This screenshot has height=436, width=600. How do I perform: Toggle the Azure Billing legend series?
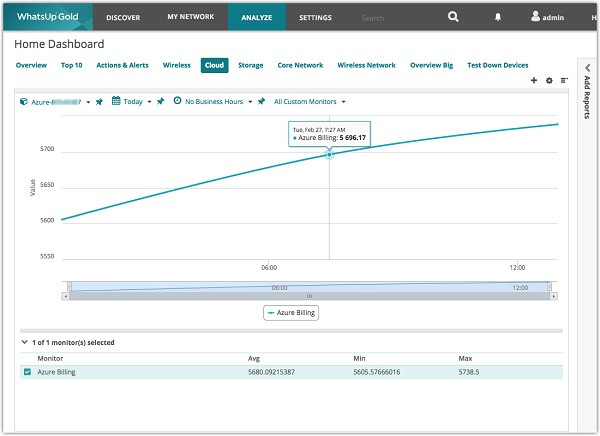coord(291,313)
